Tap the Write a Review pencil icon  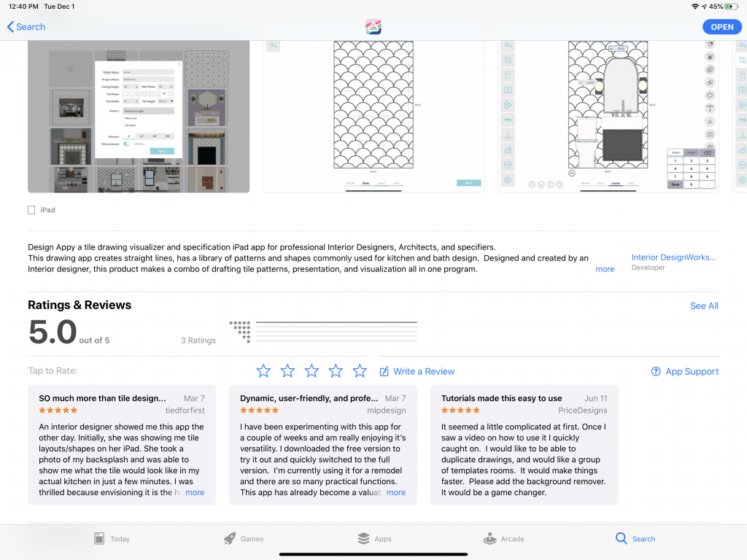coord(384,371)
